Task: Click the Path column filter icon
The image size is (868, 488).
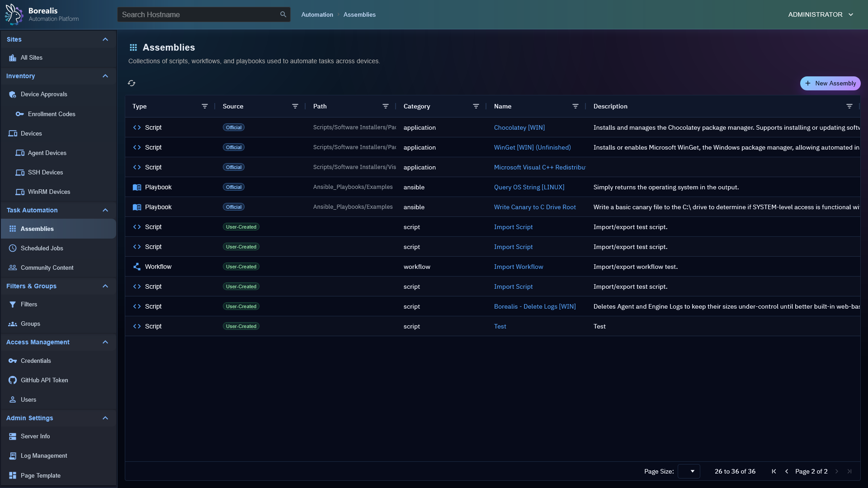Action: 386,106
